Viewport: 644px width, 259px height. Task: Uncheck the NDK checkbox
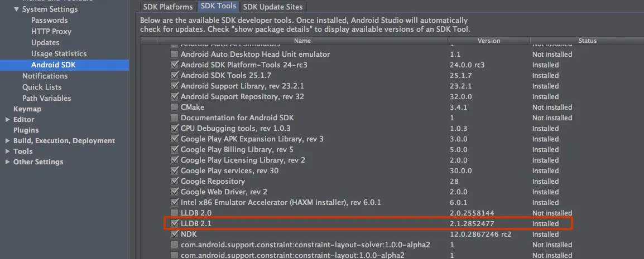[x=175, y=234]
